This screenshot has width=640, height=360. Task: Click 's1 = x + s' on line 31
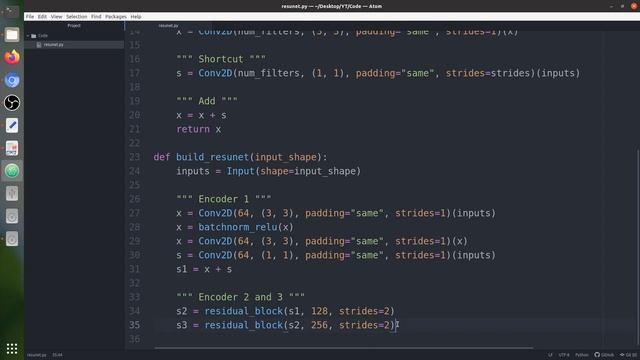[x=204, y=269]
